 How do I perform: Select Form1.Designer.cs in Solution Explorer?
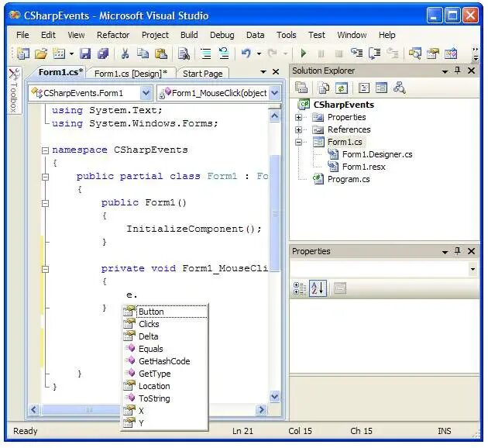377,154
